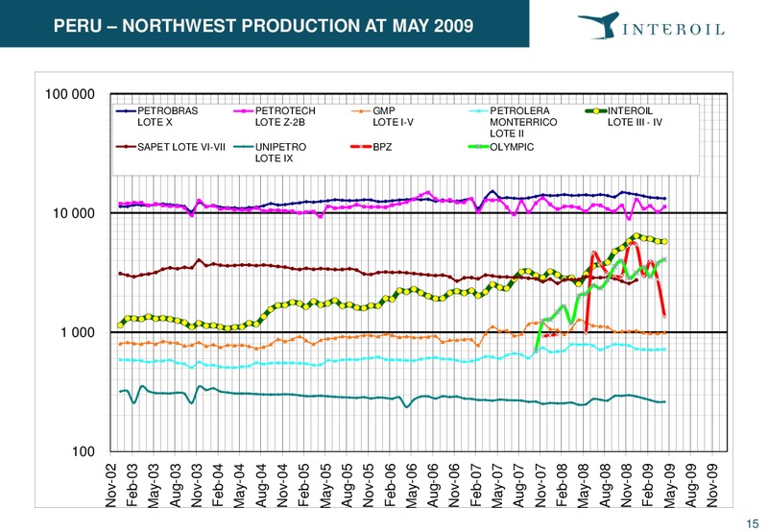Click the green-yellow marker for INTEROIL legend
The height and width of the screenshot is (532, 768).
pyautogui.click(x=596, y=111)
